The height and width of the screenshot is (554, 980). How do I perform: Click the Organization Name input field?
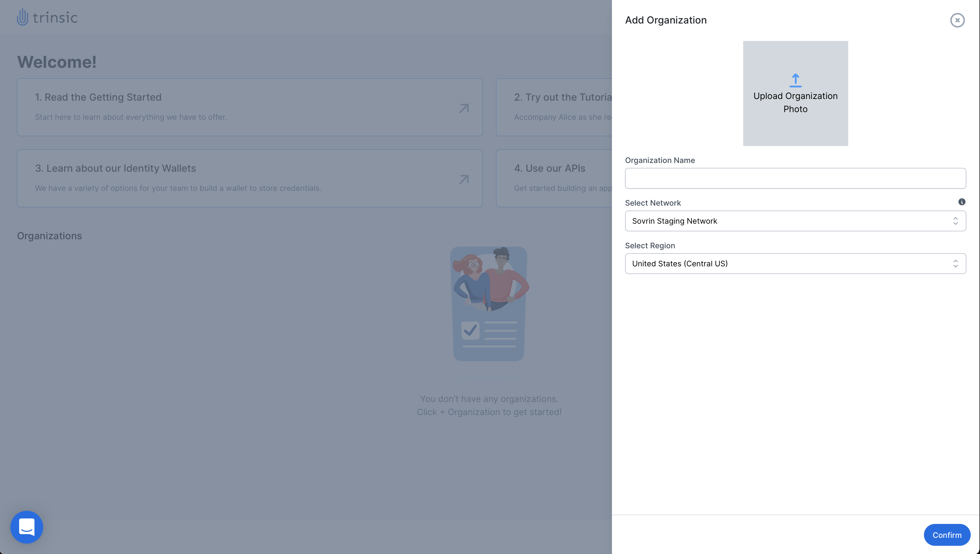click(x=796, y=178)
